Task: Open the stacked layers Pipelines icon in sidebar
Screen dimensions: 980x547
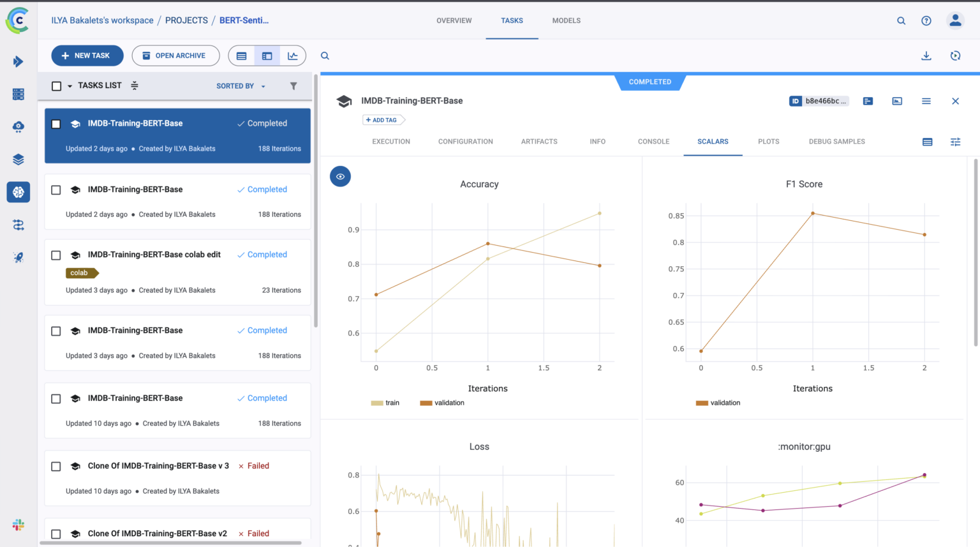Action: pyautogui.click(x=18, y=159)
